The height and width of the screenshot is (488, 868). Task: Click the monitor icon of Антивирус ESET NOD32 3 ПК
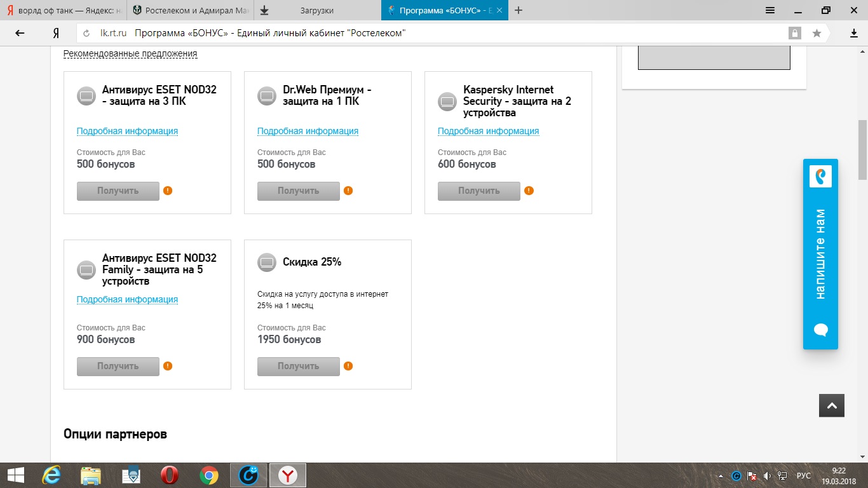coord(86,96)
